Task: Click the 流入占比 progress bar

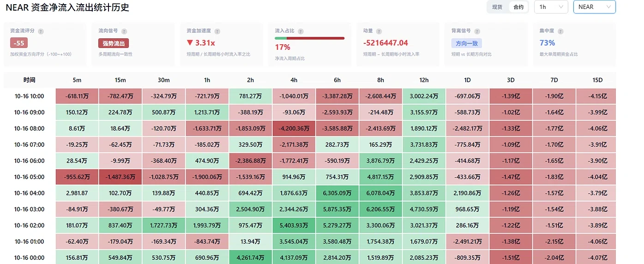Action: tap(309, 38)
